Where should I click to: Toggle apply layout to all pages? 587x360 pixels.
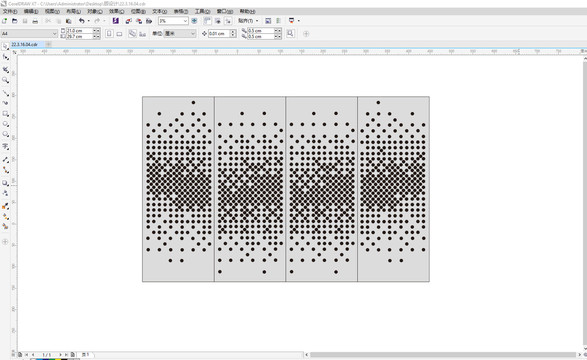point(132,34)
